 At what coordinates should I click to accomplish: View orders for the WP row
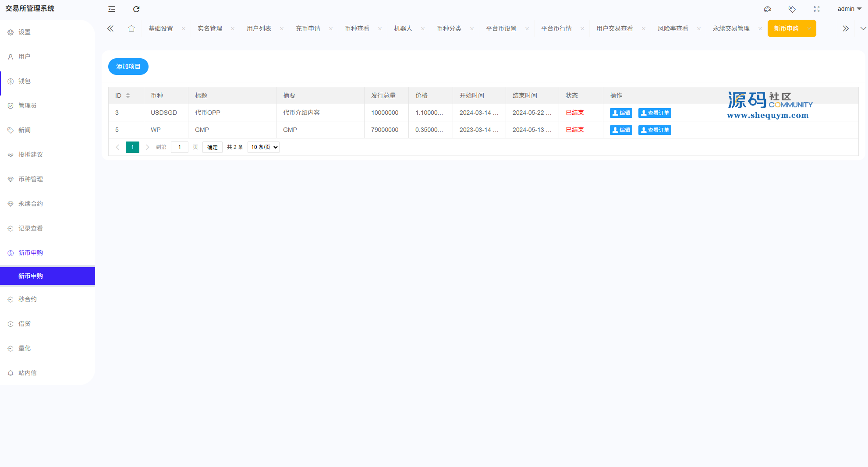[x=654, y=130]
